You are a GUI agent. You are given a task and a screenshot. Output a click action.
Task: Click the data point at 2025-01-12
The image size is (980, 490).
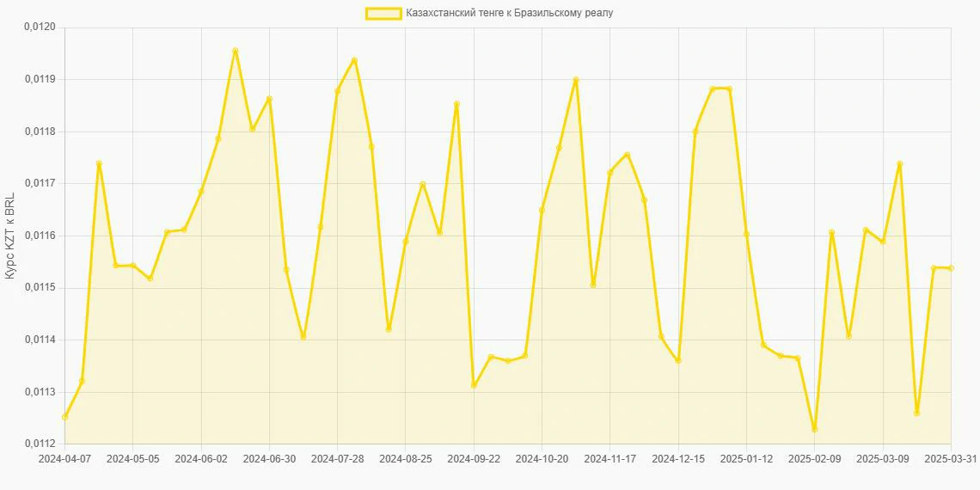point(746,234)
